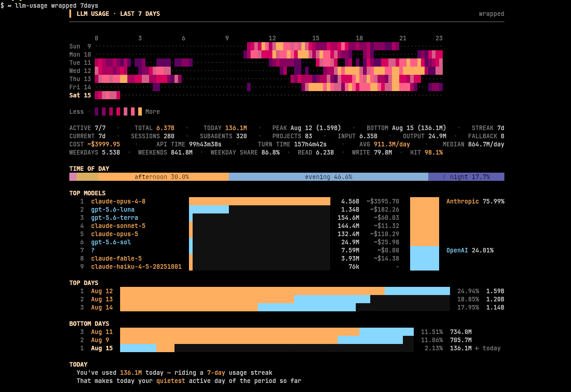Click the wrapped label in the header

click(x=492, y=14)
